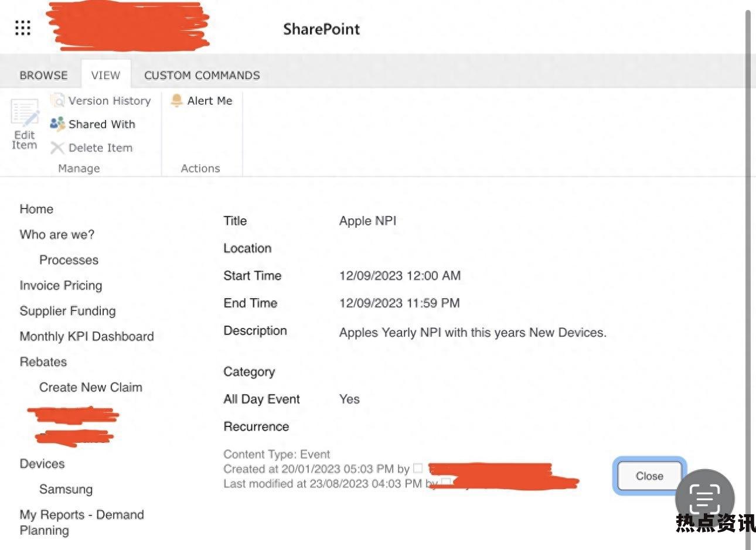Viewport: 756px width, 550px height.
Task: Click the end time 12/09/2023 11:59 PM
Action: [400, 303]
